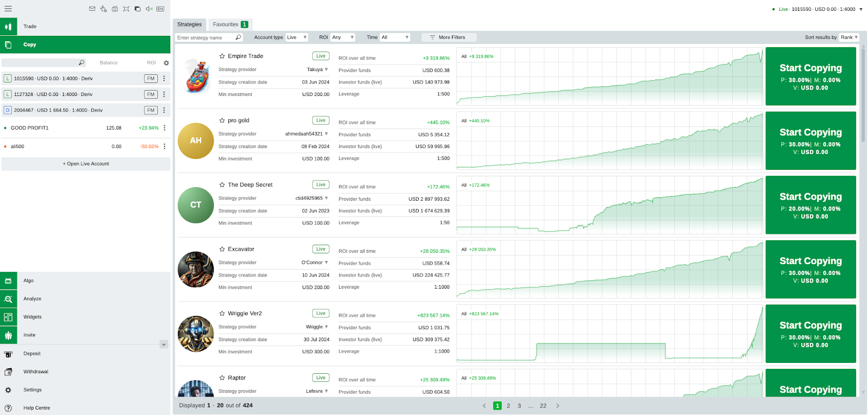Click the strategy name search magnifier

tap(238, 37)
